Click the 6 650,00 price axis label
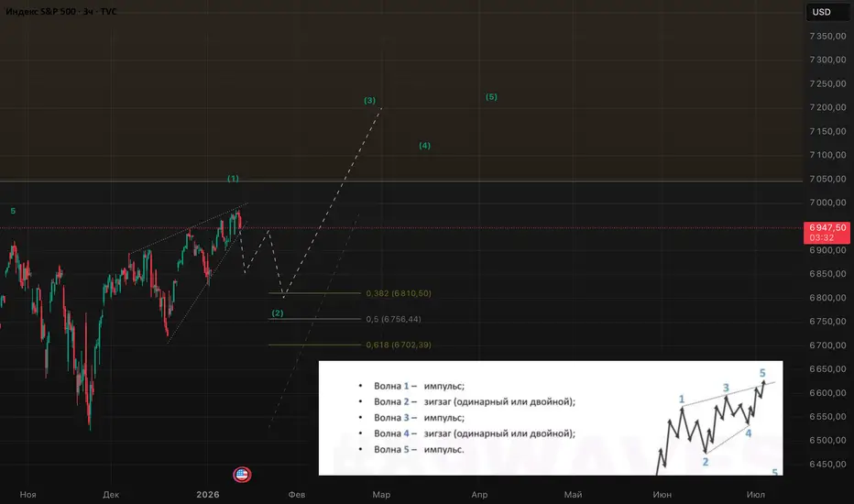This screenshot has height=504, width=854. pyautogui.click(x=827, y=369)
